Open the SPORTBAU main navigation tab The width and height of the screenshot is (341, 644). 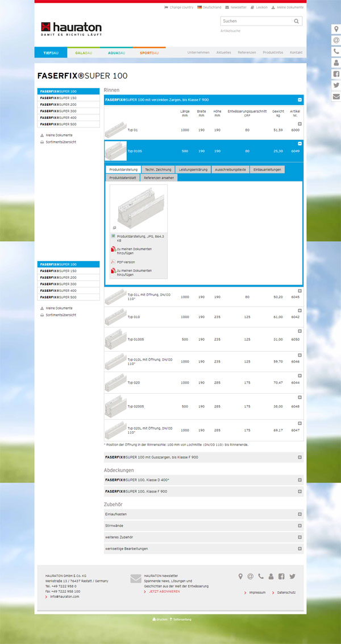(x=149, y=52)
